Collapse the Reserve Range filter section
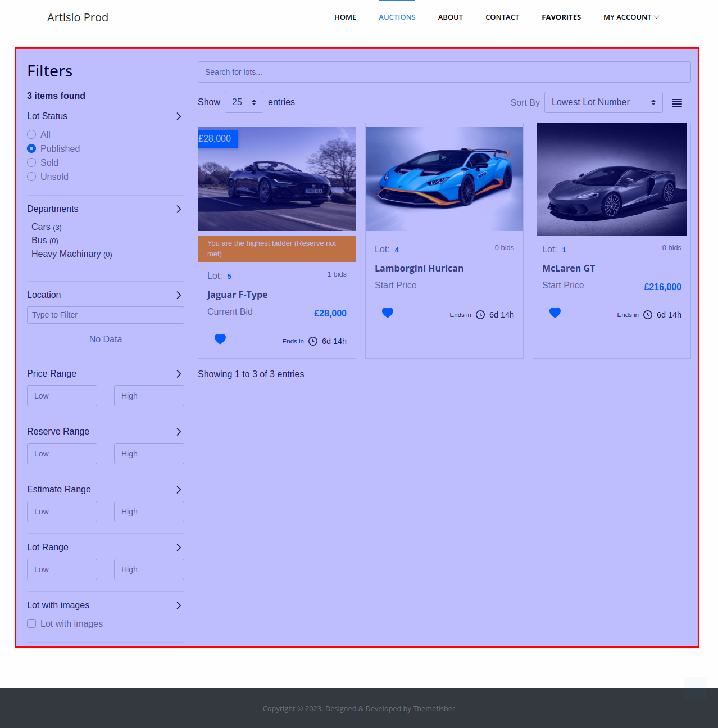The image size is (718, 728). [x=179, y=432]
